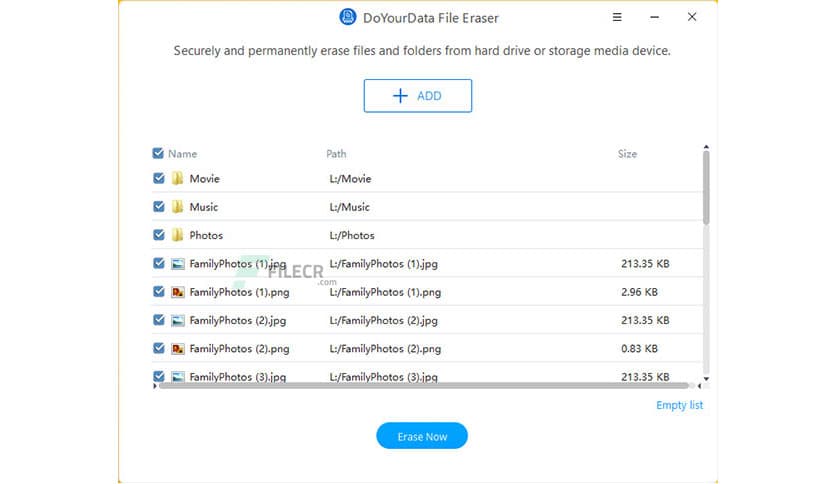Image resolution: width=836 pixels, height=484 pixels.
Task: Click the FamilyPhotos (3).jpg image icon
Action: click(x=178, y=376)
